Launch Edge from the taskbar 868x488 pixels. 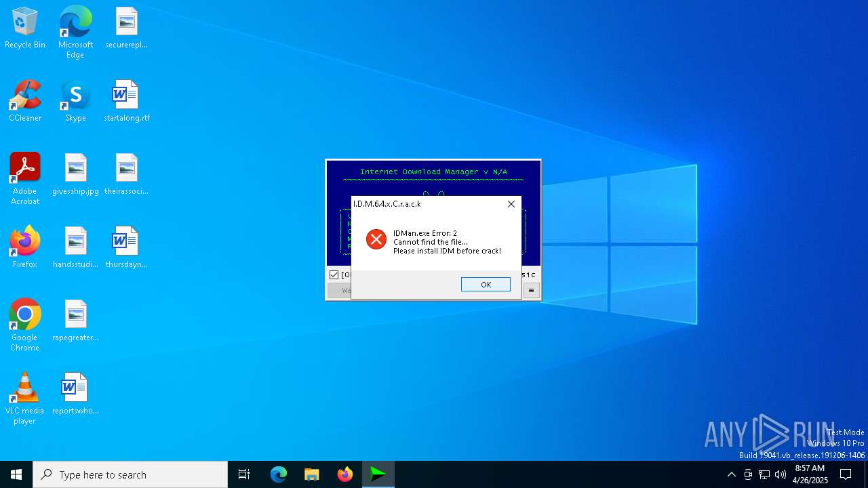point(279,474)
